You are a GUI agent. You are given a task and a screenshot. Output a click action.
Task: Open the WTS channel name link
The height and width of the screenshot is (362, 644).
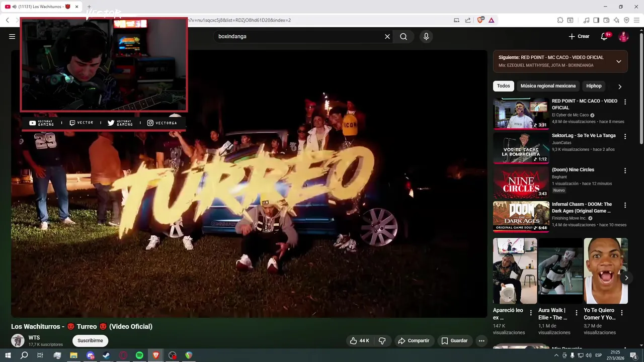click(34, 337)
